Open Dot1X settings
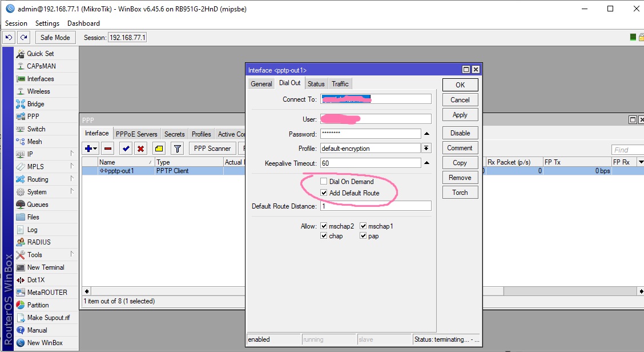This screenshot has width=644, height=352. [x=36, y=280]
